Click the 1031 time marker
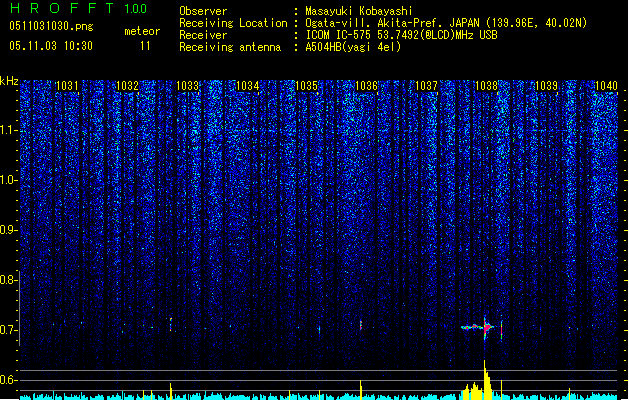This screenshot has width=629, height=400. tap(67, 86)
